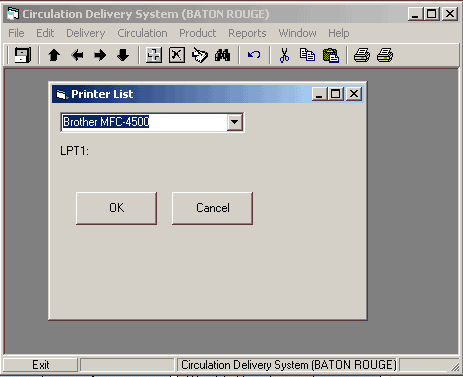Click the right arrow toolbar icon
The width and height of the screenshot is (463, 377).
tap(100, 55)
